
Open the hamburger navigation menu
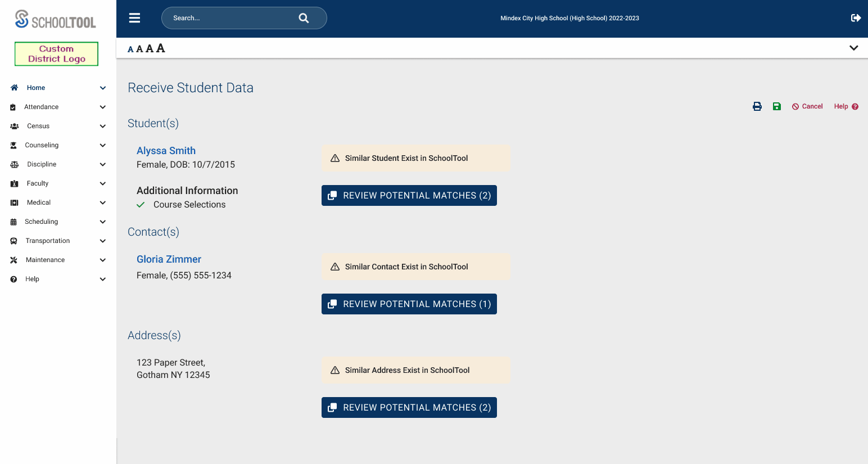click(x=134, y=18)
